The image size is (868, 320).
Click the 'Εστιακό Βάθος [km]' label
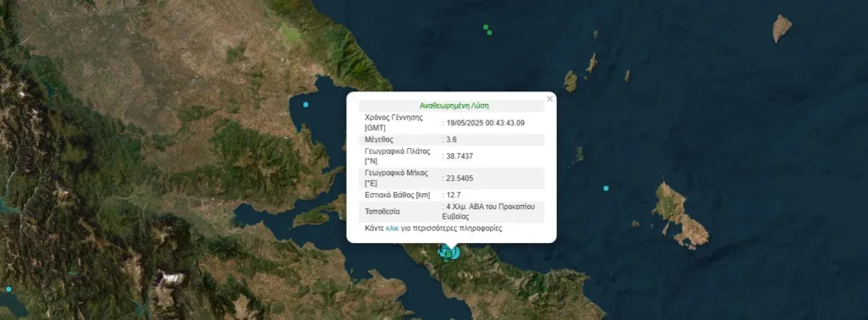(398, 195)
